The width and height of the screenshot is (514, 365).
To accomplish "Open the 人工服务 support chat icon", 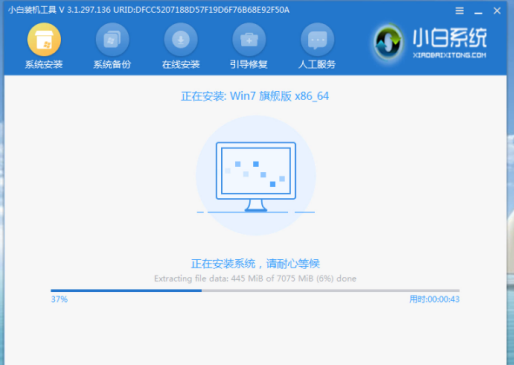I will tap(317, 40).
